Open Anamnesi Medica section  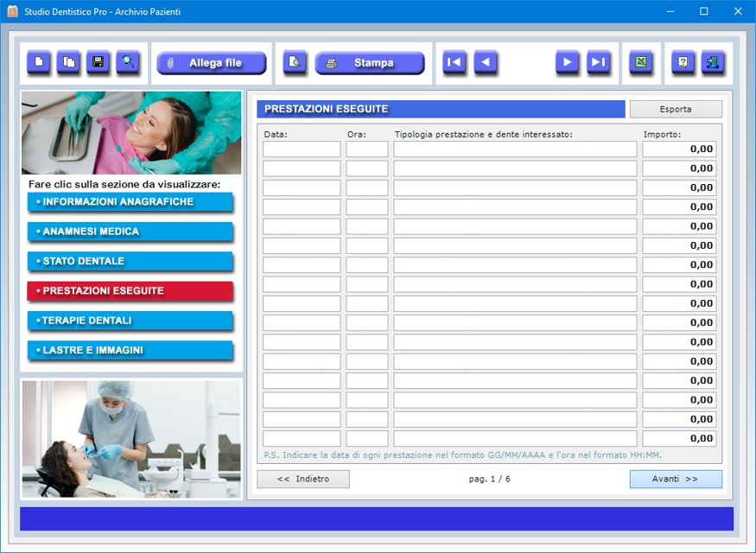[x=130, y=232]
